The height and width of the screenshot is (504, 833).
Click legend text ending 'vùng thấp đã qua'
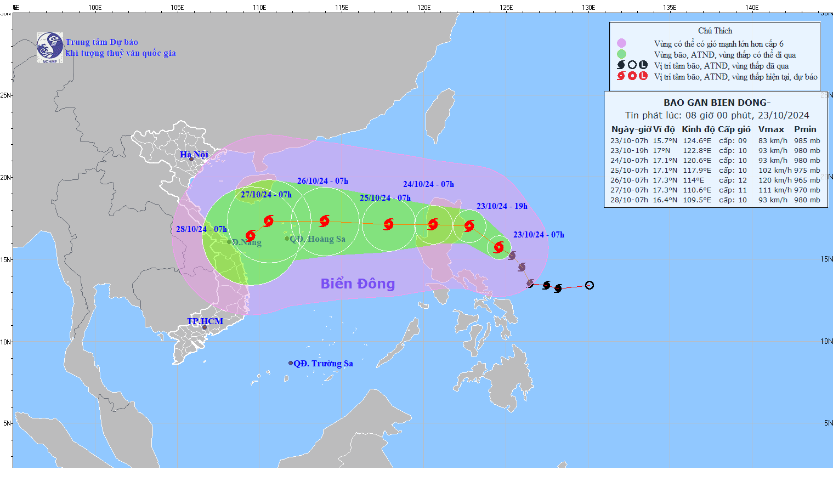tap(721, 66)
